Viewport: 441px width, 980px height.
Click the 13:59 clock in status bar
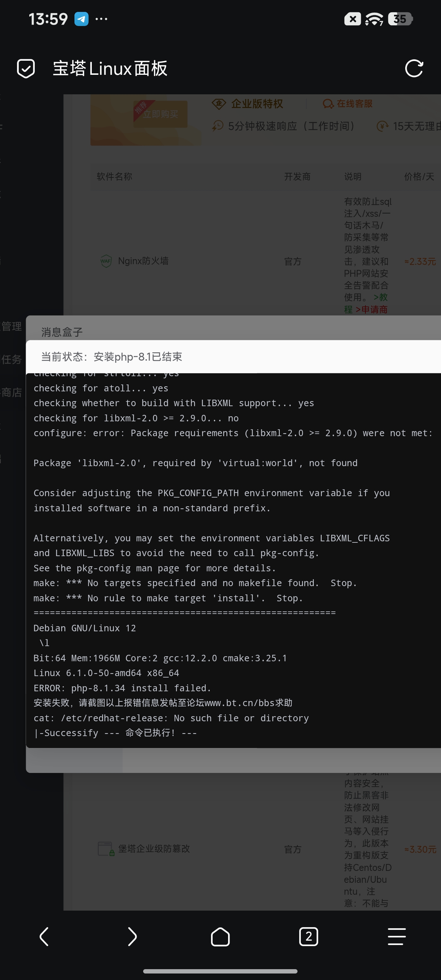coord(48,19)
